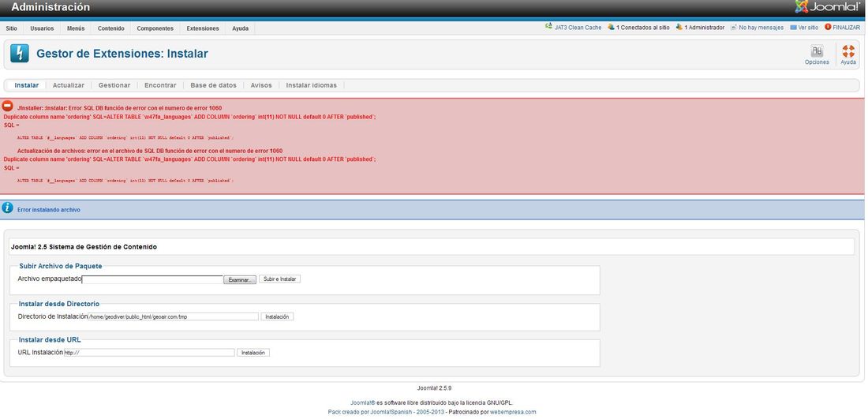Click the Joomla! logo

click(x=827, y=7)
